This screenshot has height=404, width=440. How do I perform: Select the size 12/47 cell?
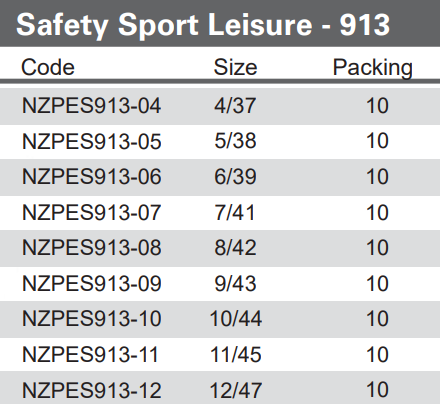click(x=236, y=390)
